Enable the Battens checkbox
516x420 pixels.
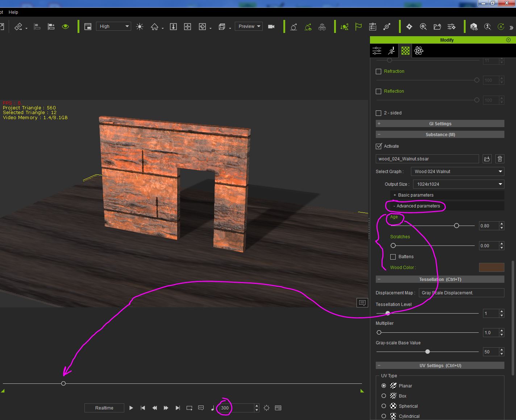(393, 257)
